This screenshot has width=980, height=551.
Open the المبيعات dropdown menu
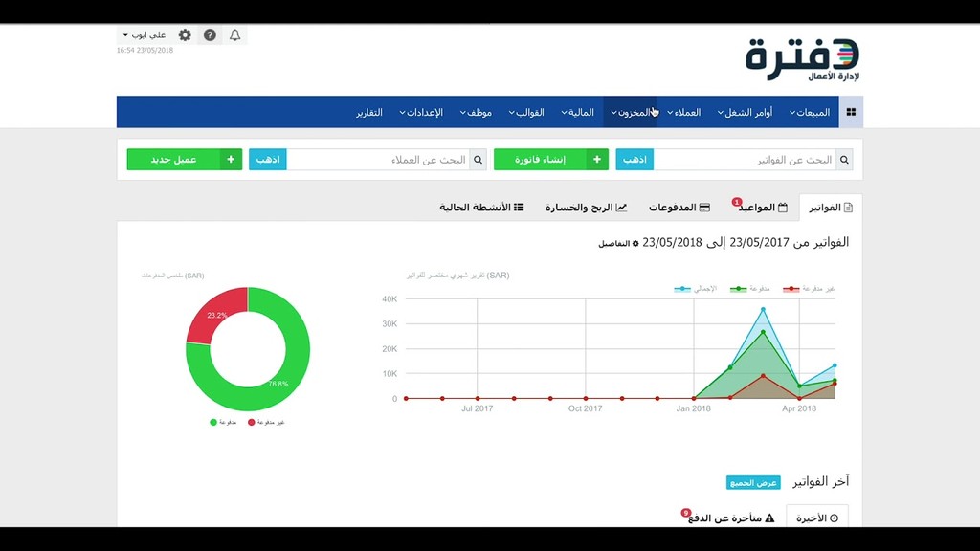click(809, 113)
